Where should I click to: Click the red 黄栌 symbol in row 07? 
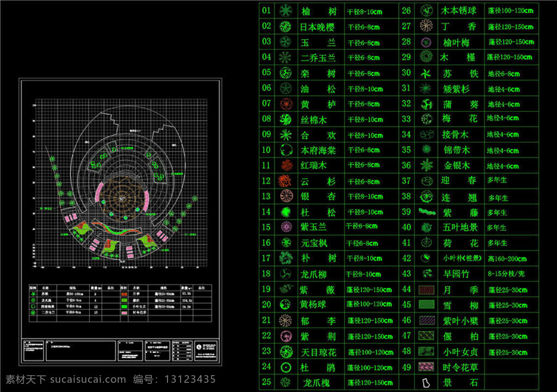(x=286, y=104)
